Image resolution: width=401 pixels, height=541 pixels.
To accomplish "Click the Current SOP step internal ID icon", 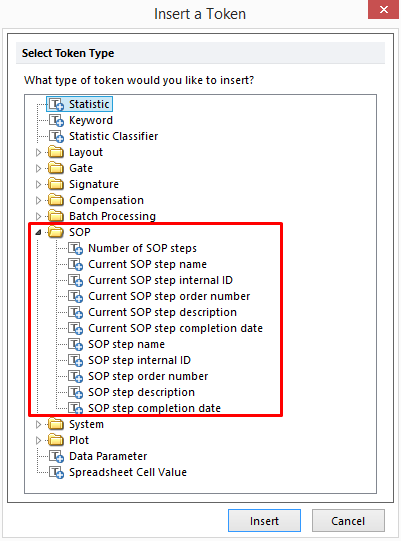I will point(75,280).
